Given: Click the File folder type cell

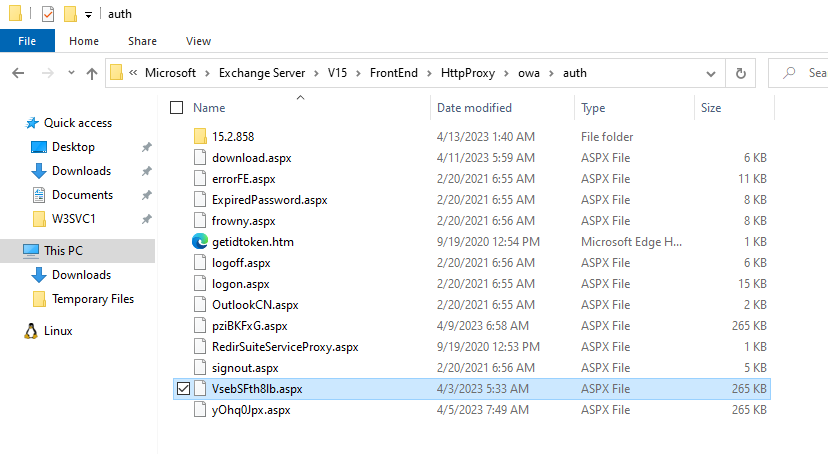Looking at the screenshot, I should tap(607, 137).
